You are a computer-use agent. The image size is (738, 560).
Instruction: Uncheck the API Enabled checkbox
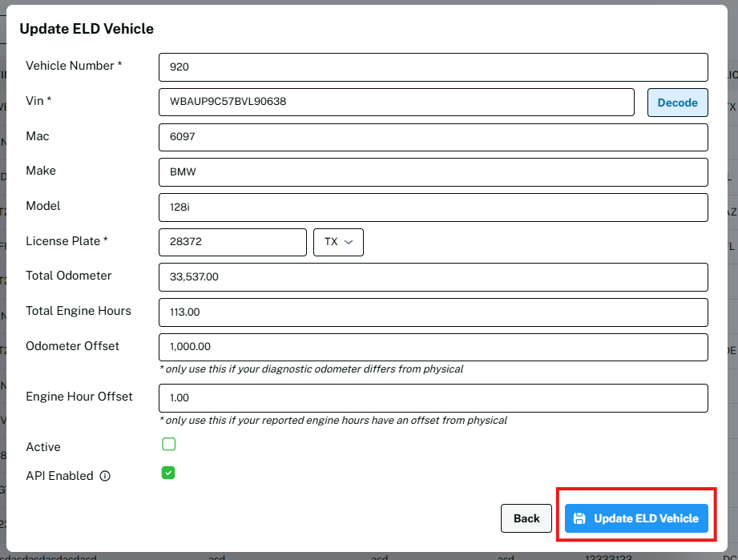pos(168,473)
